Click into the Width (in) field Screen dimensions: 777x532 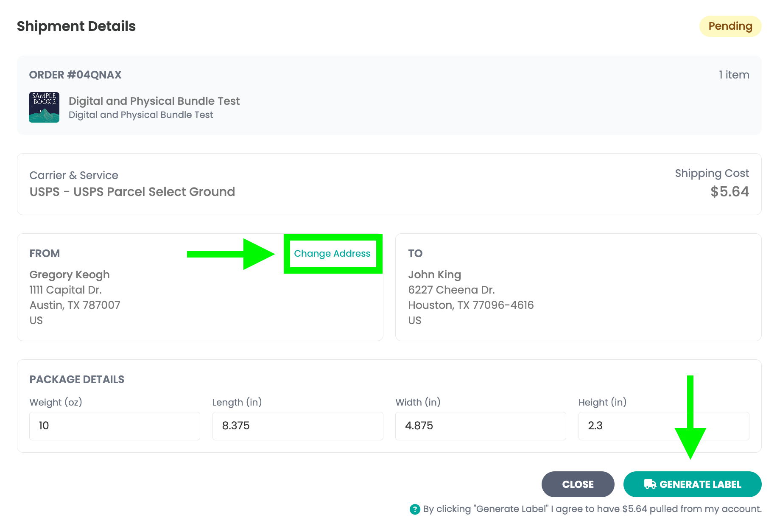[480, 426]
